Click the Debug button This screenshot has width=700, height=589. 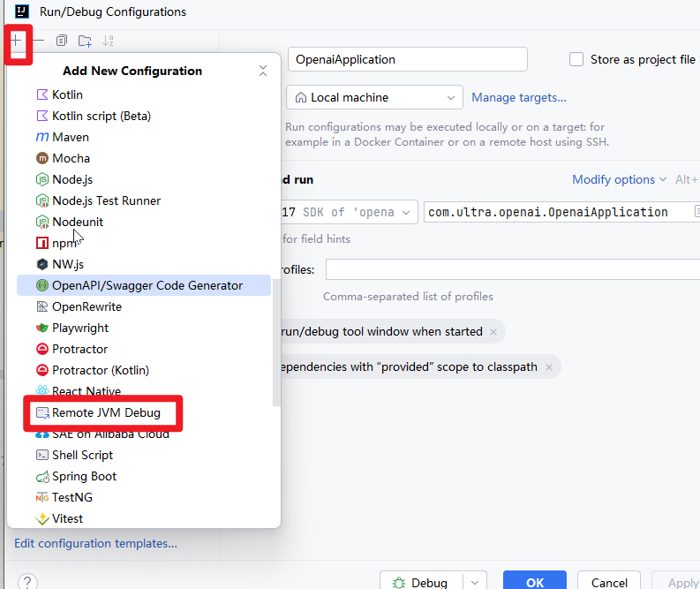pos(421,582)
